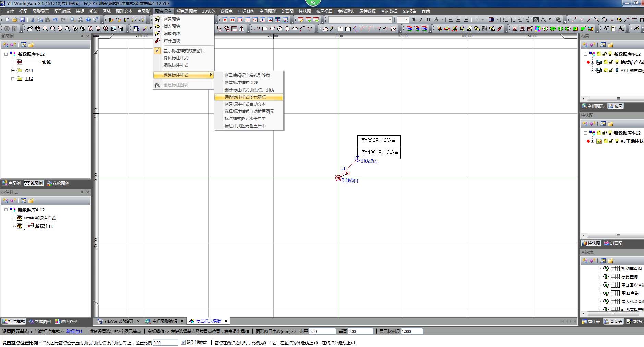The height and width of the screenshot is (347, 644).
Task: Expand the 通用 folder in 线图例 tree
Action: (13, 70)
